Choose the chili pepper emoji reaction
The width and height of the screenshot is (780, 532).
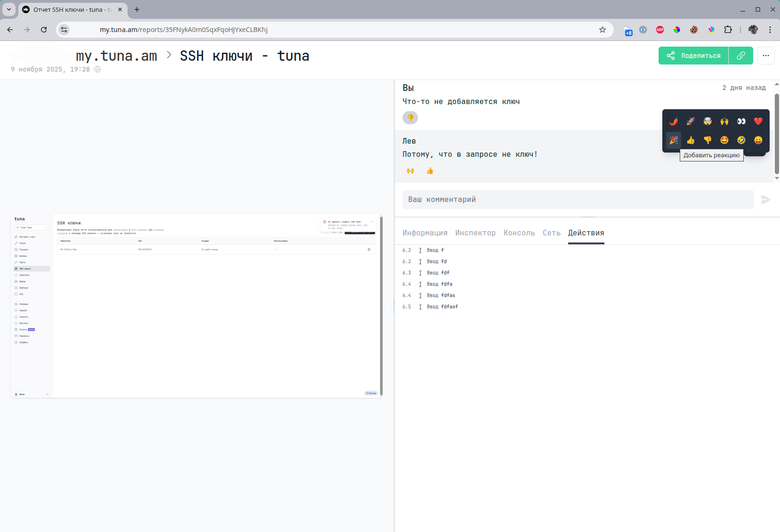point(674,121)
